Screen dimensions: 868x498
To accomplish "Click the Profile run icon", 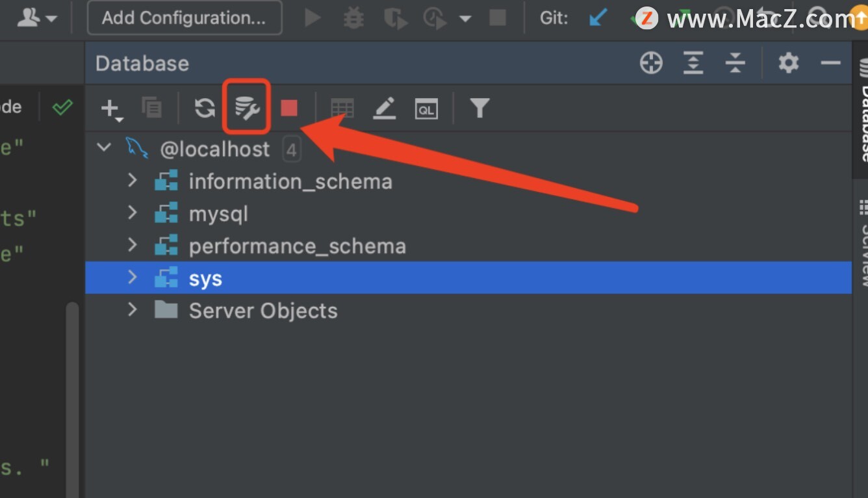I will 435,18.
